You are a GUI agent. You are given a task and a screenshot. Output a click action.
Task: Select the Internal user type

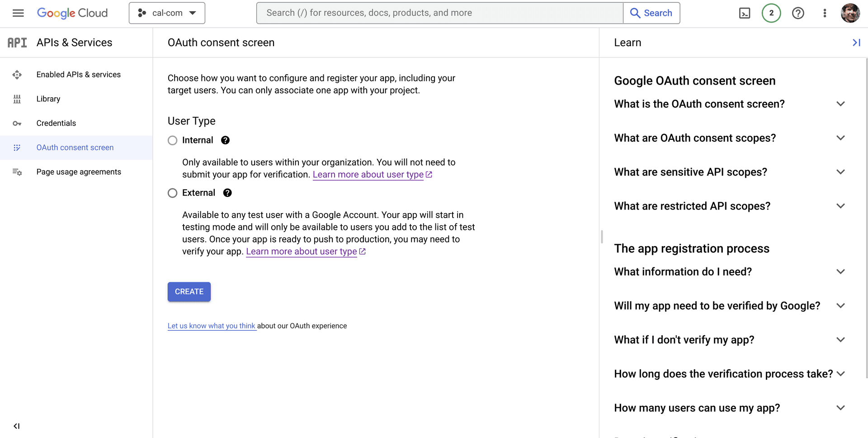point(172,140)
